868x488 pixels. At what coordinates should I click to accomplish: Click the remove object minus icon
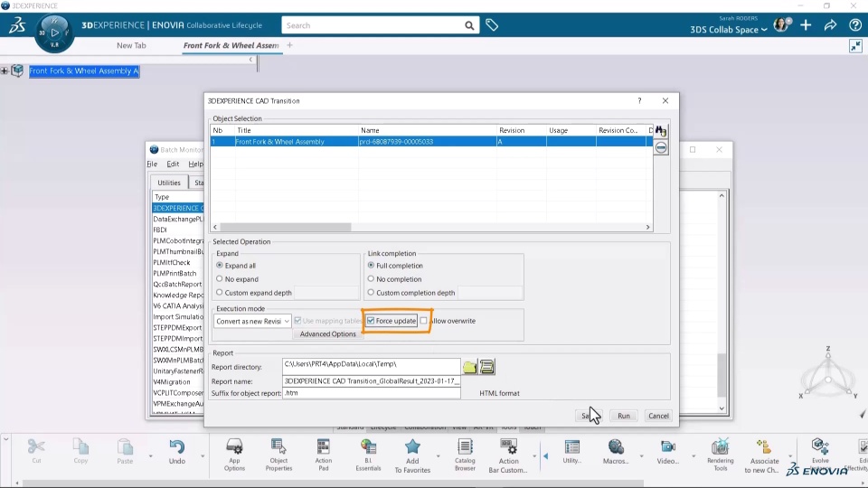pyautogui.click(x=661, y=147)
